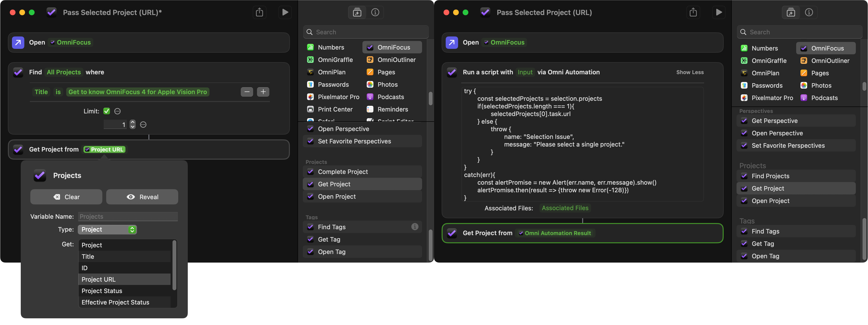Adjust the limit count stepper
868x325 pixels.
coord(133,124)
